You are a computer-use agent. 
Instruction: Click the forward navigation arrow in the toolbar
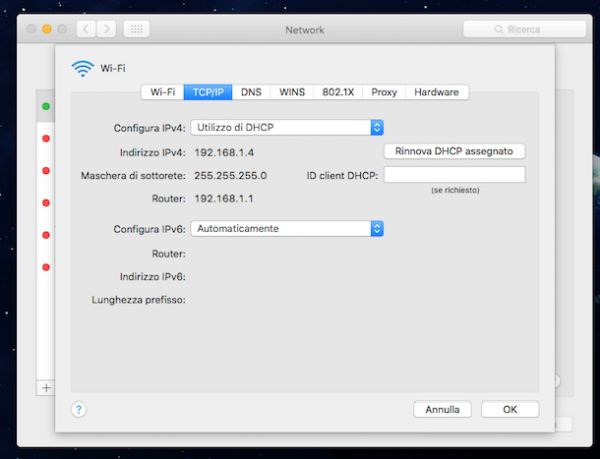(107, 30)
